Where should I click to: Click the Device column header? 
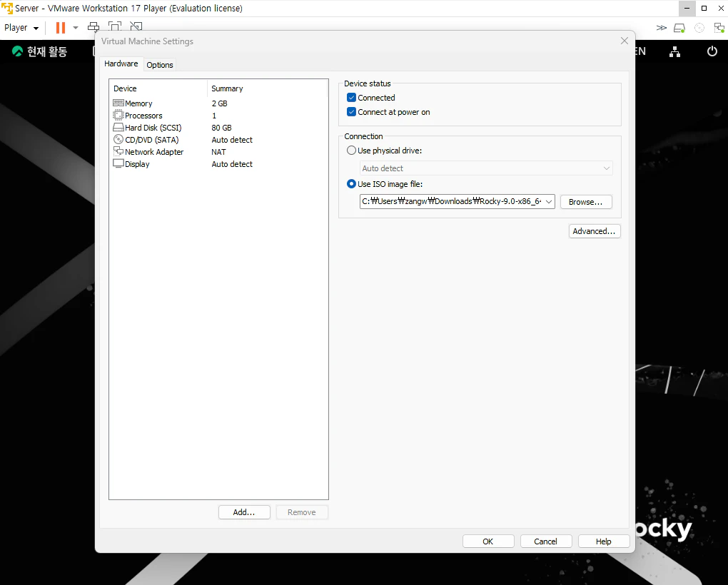coord(158,88)
